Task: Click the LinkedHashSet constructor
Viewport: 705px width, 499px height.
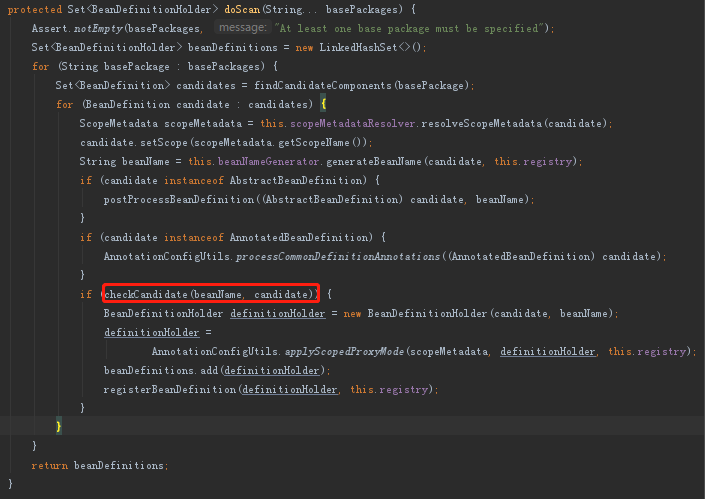Action: click(x=358, y=48)
